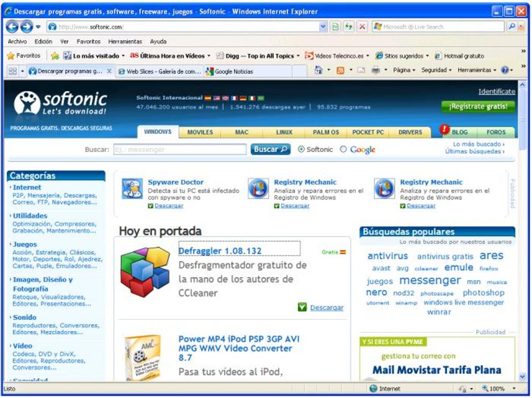Click the Spanish flag under Softonic Internacional
Image resolution: width=532 pixels, height=398 pixels.
tap(208, 98)
